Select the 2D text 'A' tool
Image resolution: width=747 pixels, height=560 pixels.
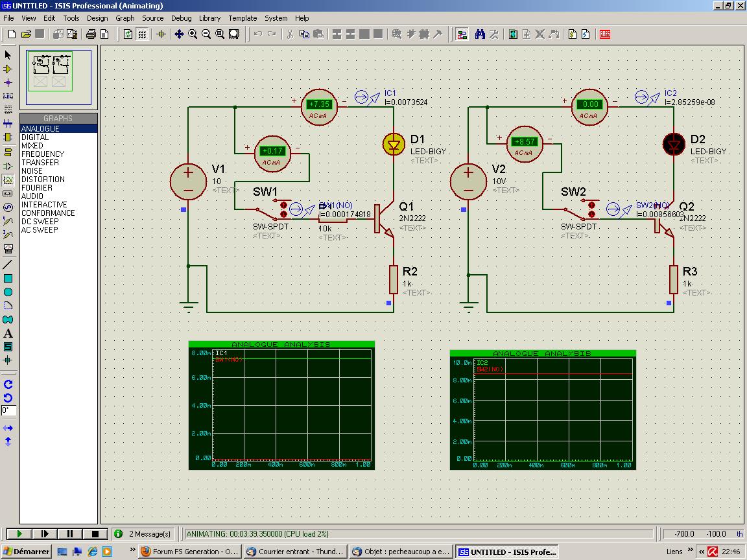click(x=8, y=333)
